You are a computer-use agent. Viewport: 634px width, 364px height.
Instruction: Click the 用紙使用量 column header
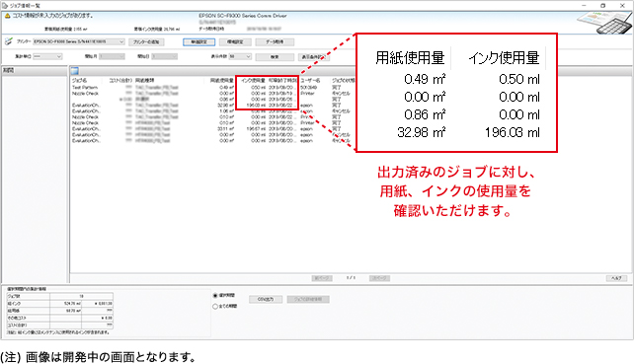(221, 80)
